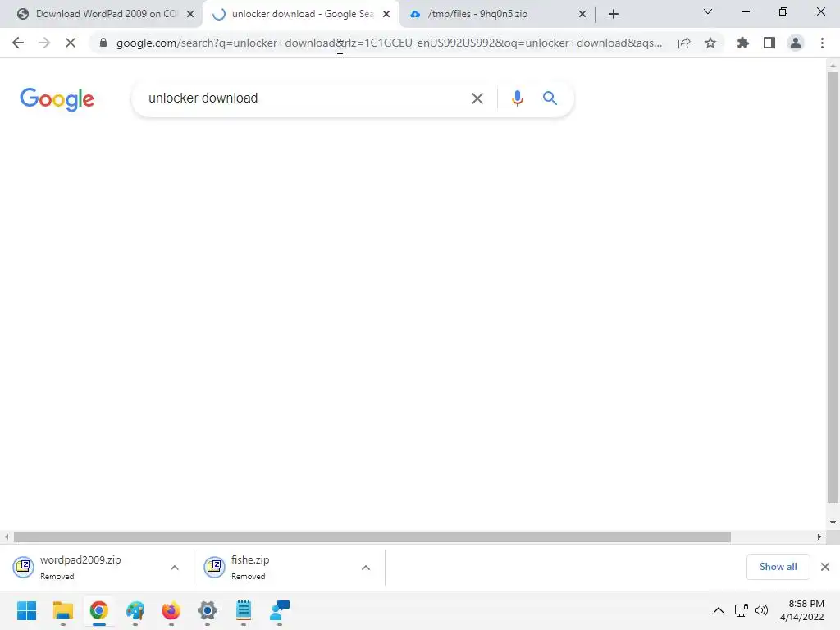Open Firefox from the taskbar
This screenshot has width=840, height=630.
click(x=171, y=610)
